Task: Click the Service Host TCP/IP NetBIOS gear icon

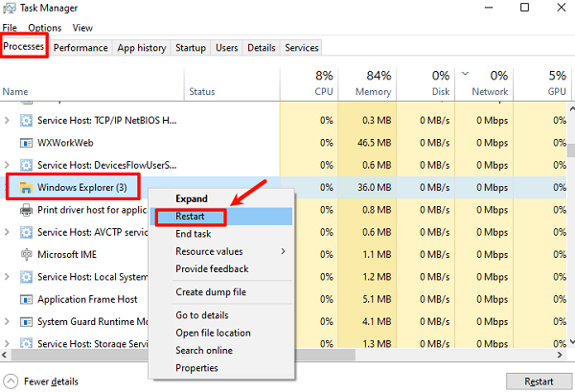Action: coord(26,121)
